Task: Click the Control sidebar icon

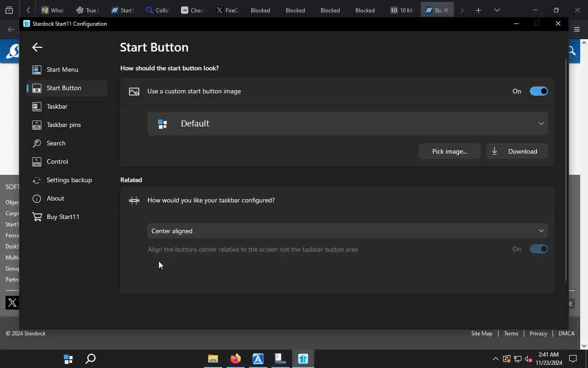Action: point(37,161)
